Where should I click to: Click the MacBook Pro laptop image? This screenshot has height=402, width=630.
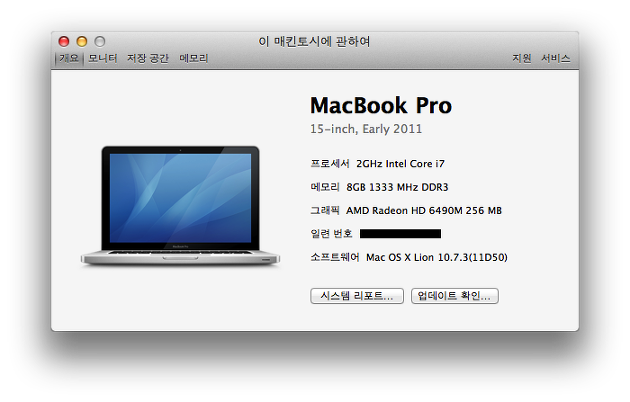point(180,206)
